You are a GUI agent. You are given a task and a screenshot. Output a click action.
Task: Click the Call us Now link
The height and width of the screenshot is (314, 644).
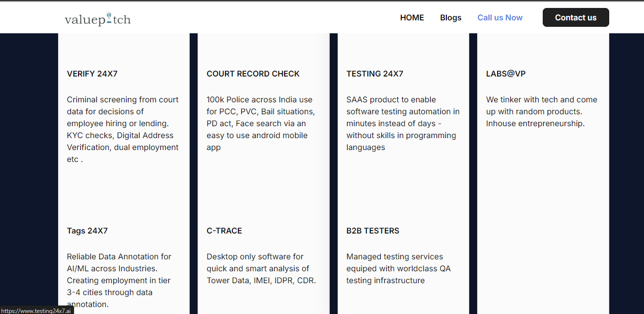(x=500, y=18)
